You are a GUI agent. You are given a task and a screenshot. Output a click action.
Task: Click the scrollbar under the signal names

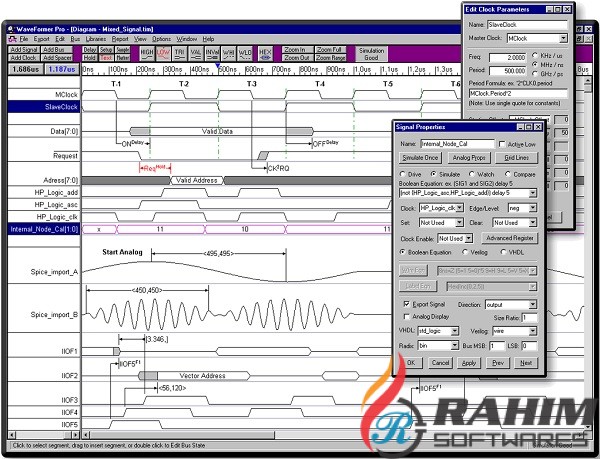pyautogui.click(x=44, y=435)
